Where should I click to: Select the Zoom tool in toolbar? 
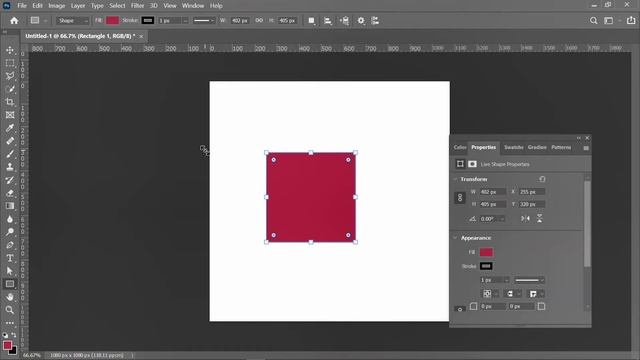pos(10,310)
